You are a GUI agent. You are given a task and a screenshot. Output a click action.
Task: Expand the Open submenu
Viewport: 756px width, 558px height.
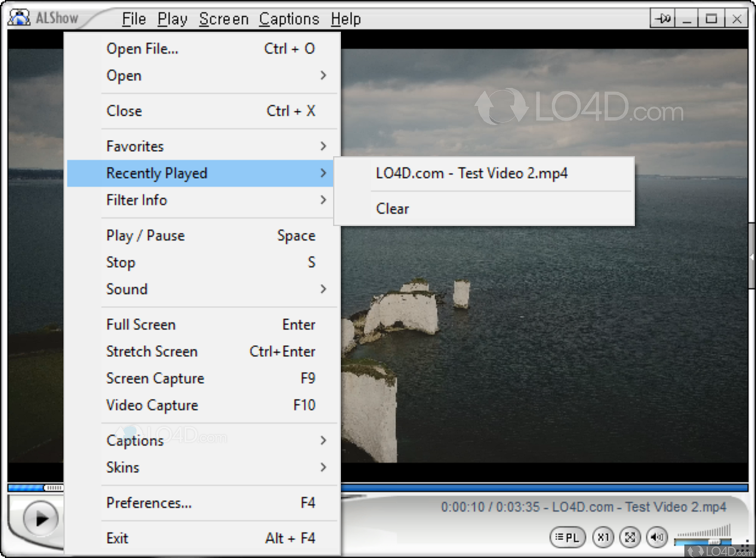pos(202,76)
